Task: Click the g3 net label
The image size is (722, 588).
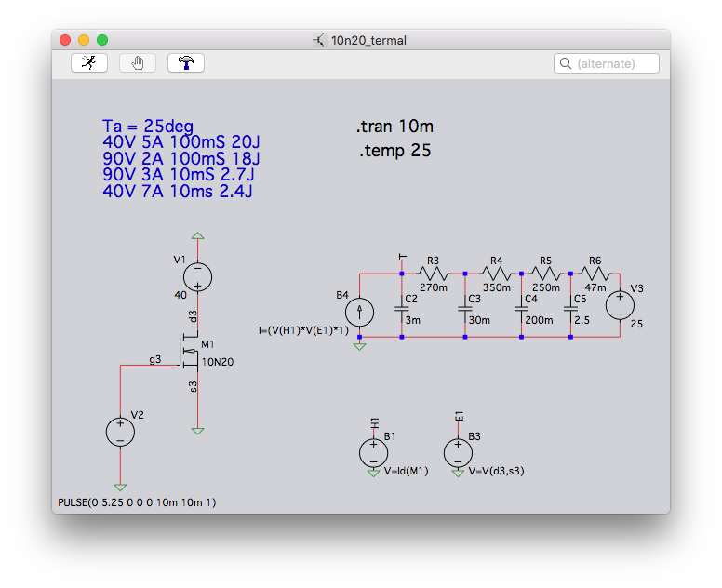Action: [155, 359]
